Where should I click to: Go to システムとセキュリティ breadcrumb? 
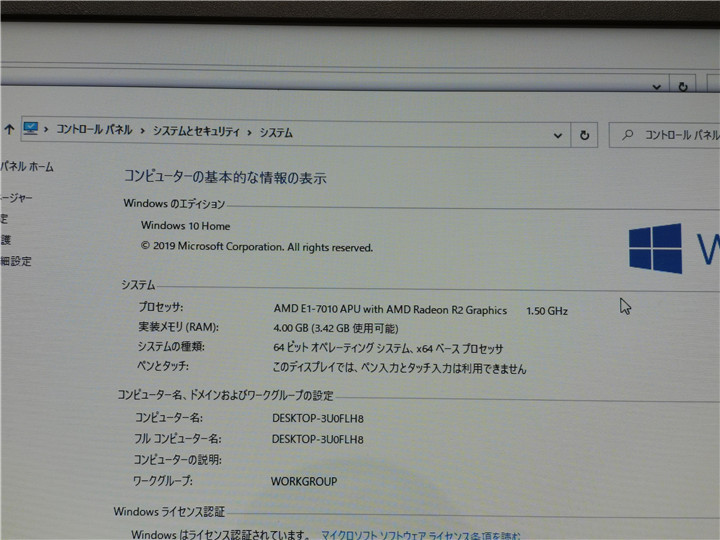click(196, 131)
